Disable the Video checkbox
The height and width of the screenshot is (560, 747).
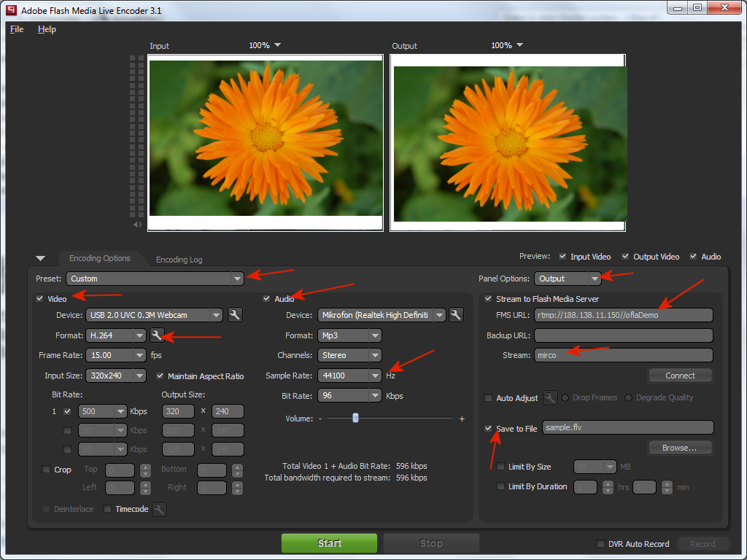coord(39,299)
